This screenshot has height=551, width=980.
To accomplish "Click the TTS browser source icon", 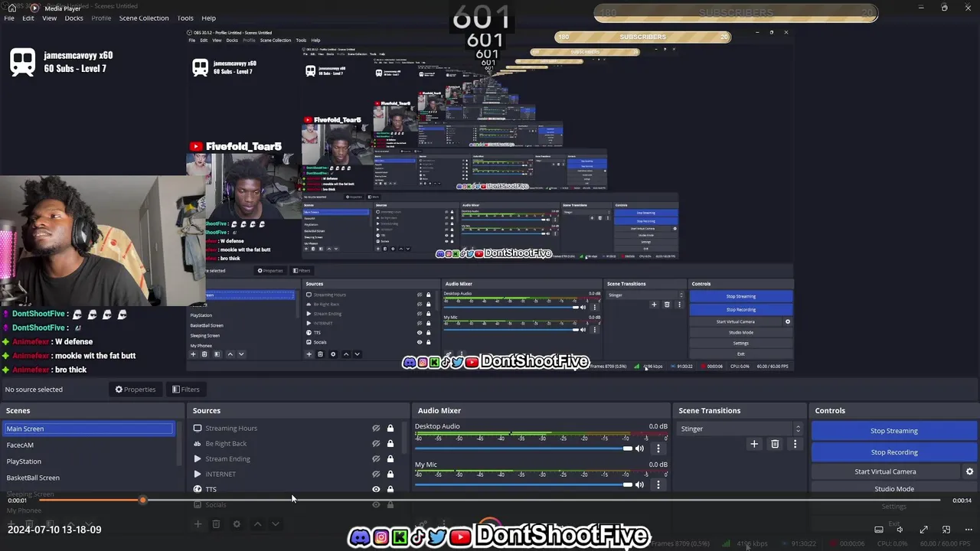I will pos(198,489).
